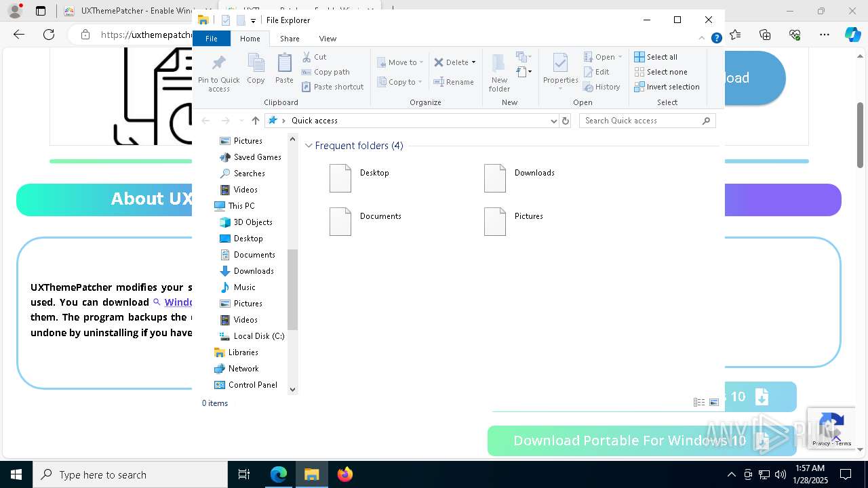Select Control Panel in navigation pane
Image resolution: width=868 pixels, height=488 pixels.
pos(245,385)
